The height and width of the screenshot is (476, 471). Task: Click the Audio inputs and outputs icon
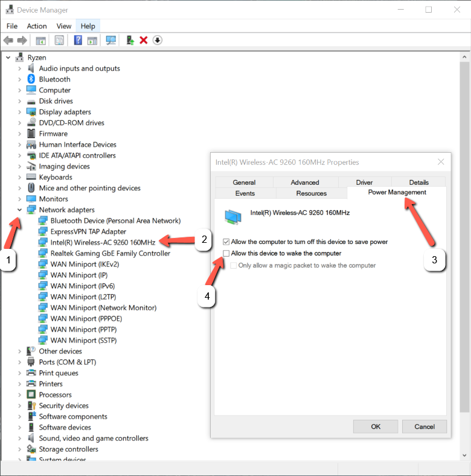tap(31, 68)
